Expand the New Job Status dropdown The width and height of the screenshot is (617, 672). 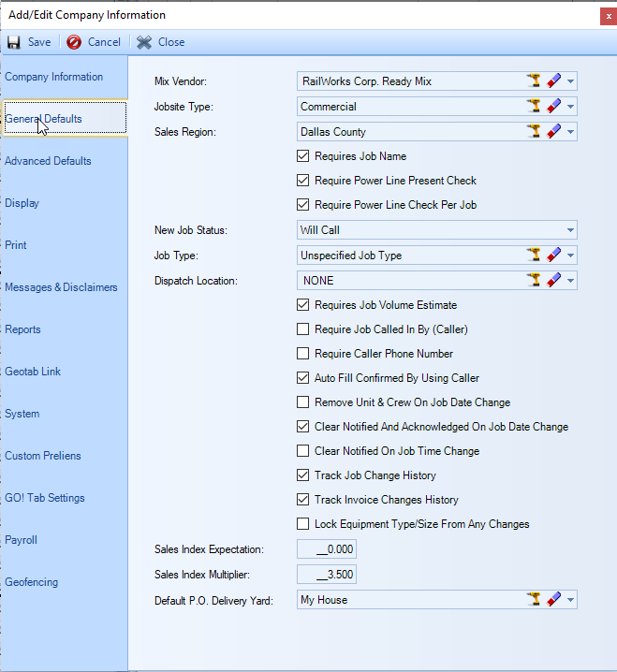coord(569,230)
